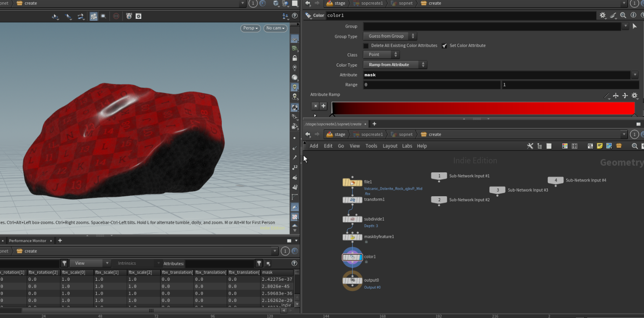
Task: Switch to the Performance Monitor tab
Action: [28, 241]
